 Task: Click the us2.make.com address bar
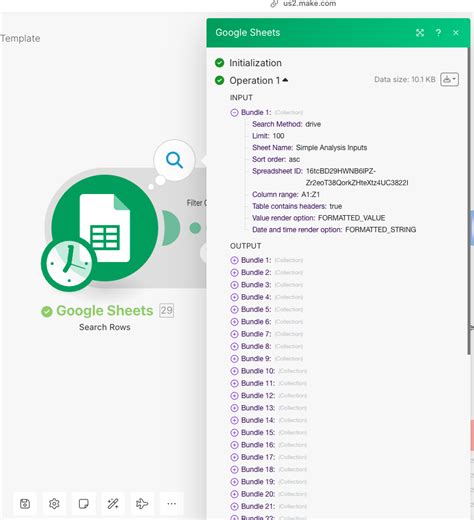click(x=309, y=4)
